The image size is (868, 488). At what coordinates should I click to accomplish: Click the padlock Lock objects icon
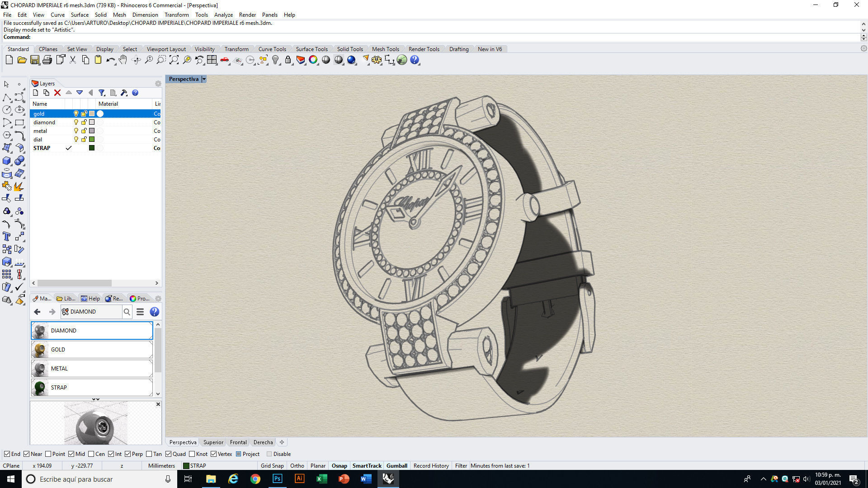288,60
